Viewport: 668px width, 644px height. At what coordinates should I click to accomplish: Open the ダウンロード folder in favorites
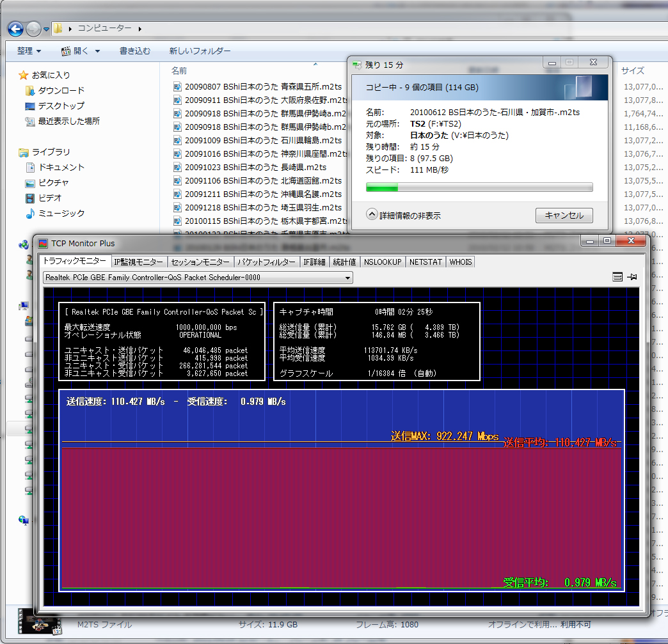click(61, 90)
